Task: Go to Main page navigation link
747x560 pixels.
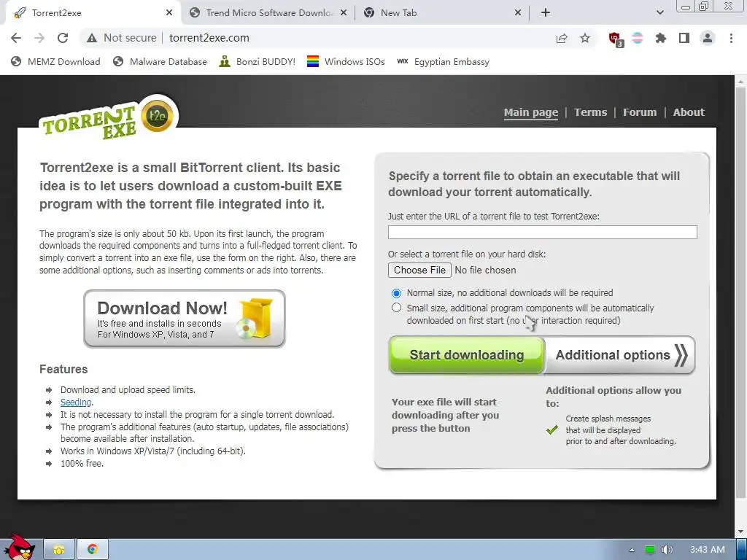Action: (531, 112)
